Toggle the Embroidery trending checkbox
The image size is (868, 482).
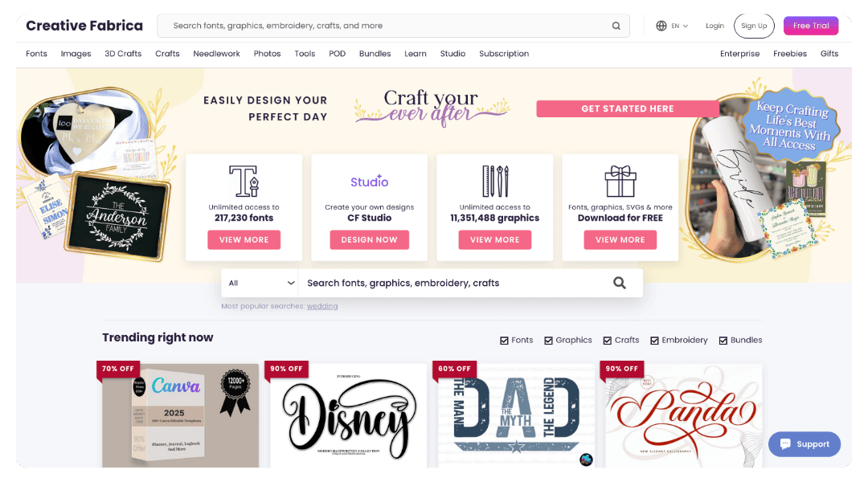click(x=654, y=341)
